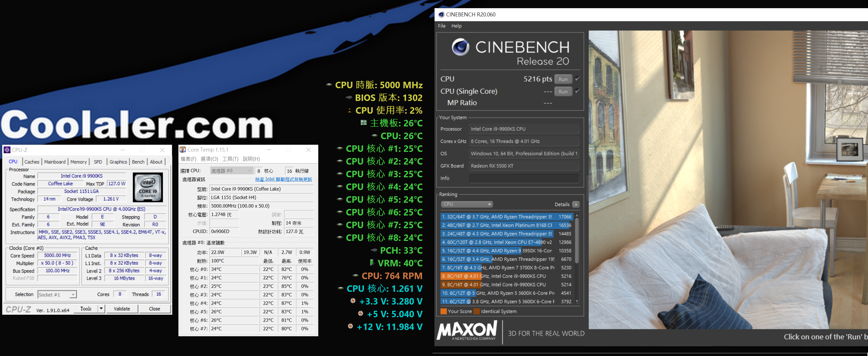Image resolution: width=868 pixels, height=356 pixels.
Task: Click the Details arrow icon in Ranking
Action: [576, 204]
